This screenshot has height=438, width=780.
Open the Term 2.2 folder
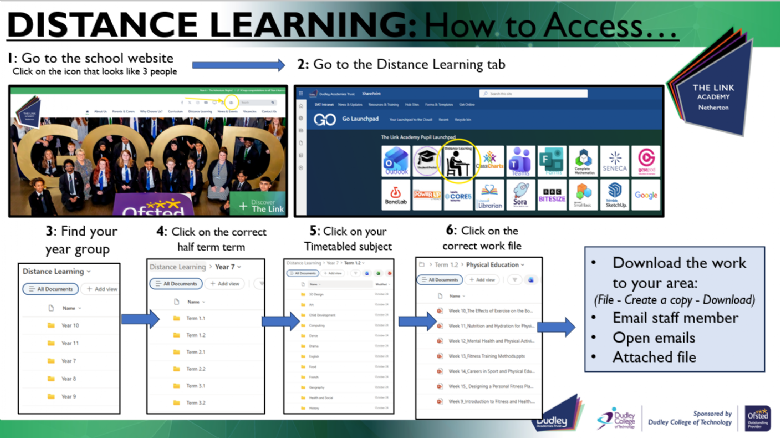click(x=195, y=369)
